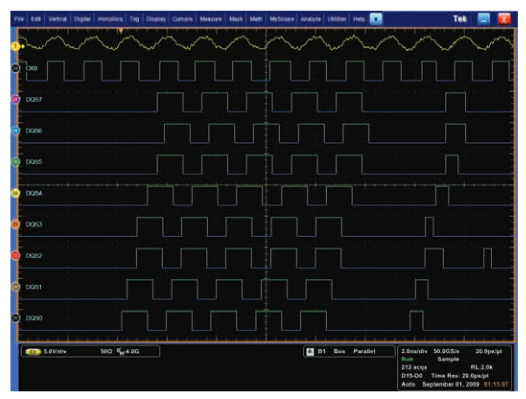Click the 212 acqs counter
This screenshot has height=399, width=526.
[x=414, y=367]
